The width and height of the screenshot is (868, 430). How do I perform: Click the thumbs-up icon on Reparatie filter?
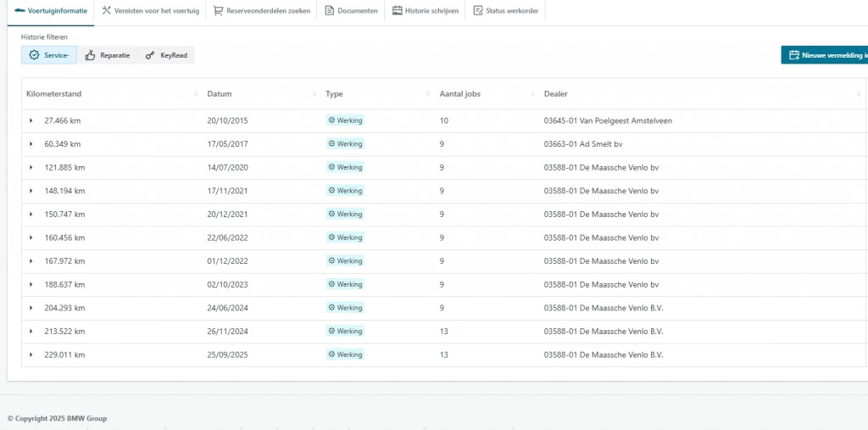pyautogui.click(x=90, y=55)
